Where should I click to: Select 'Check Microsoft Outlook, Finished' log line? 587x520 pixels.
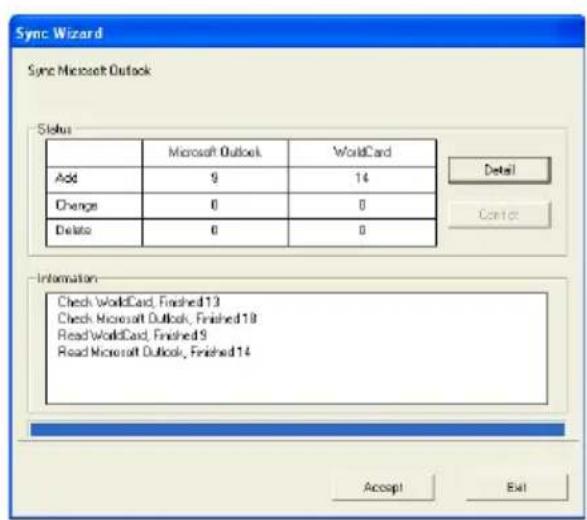[x=157, y=319]
